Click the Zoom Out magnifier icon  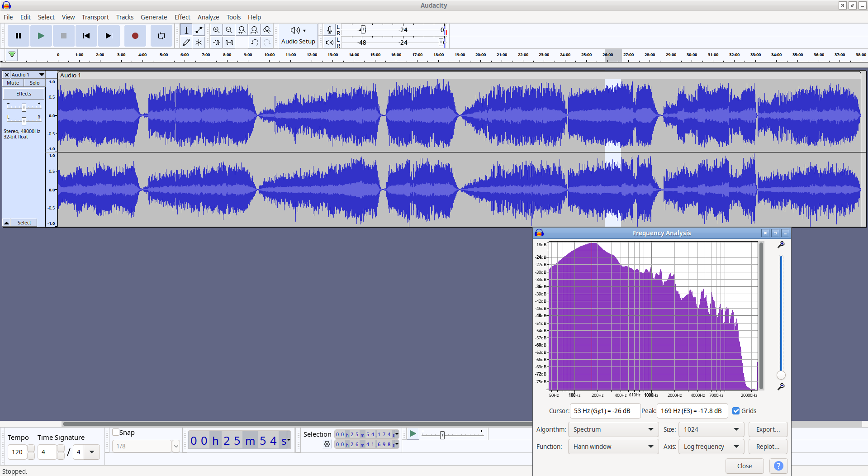[229, 30]
